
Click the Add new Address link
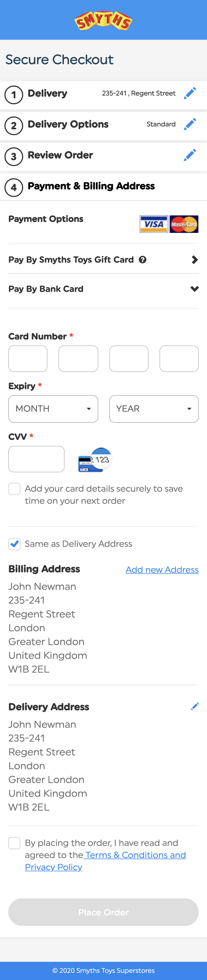(162, 569)
